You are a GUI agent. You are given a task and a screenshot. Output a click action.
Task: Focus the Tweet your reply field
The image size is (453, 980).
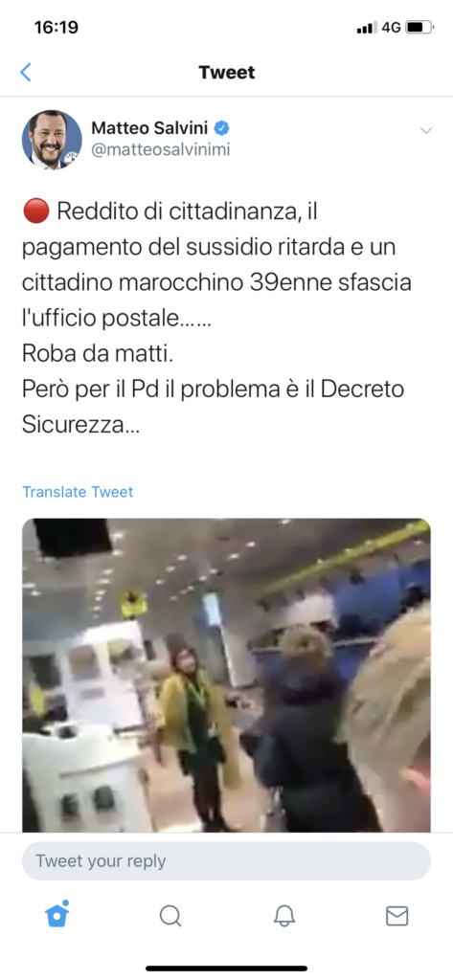tap(226, 860)
